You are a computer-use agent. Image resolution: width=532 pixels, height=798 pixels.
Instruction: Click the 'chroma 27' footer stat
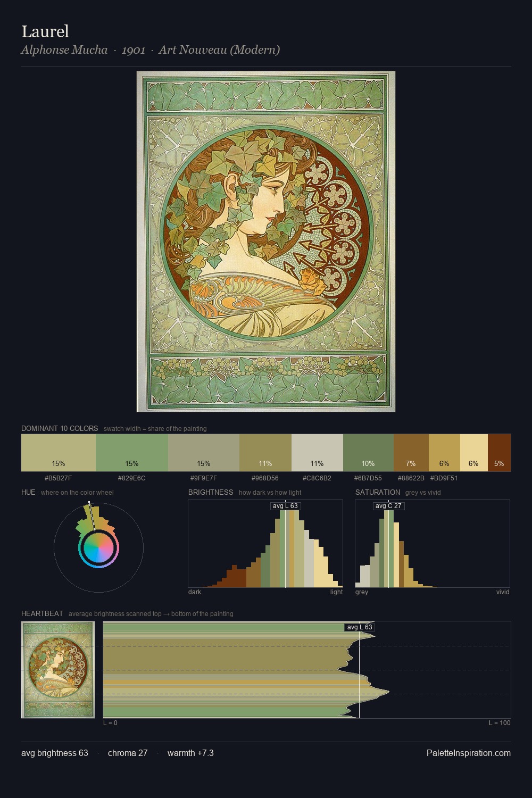click(128, 753)
